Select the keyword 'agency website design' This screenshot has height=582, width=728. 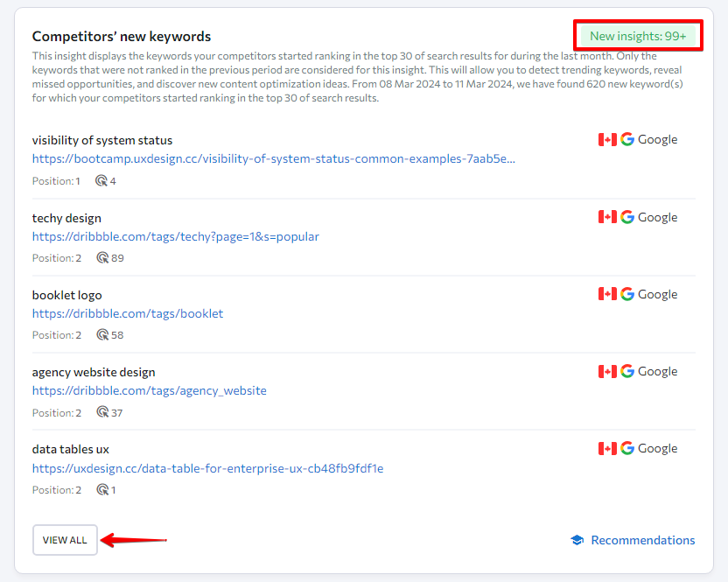(94, 373)
